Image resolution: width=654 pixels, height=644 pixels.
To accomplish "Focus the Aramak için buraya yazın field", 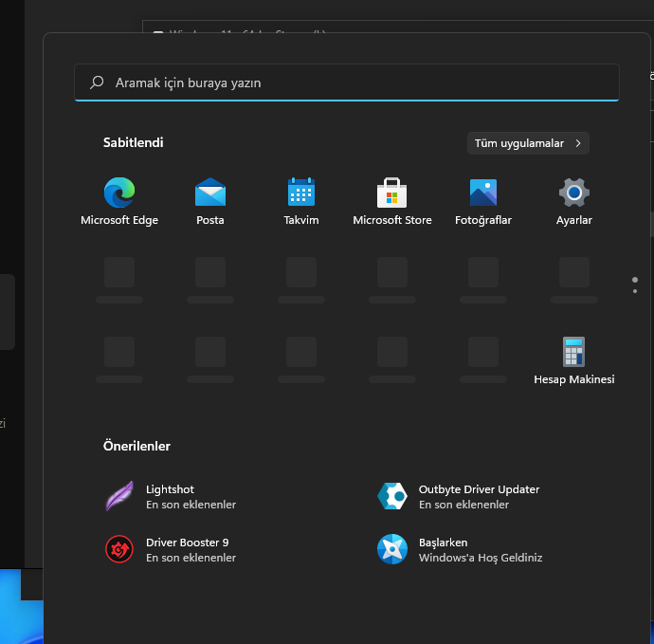I will pyautogui.click(x=347, y=83).
